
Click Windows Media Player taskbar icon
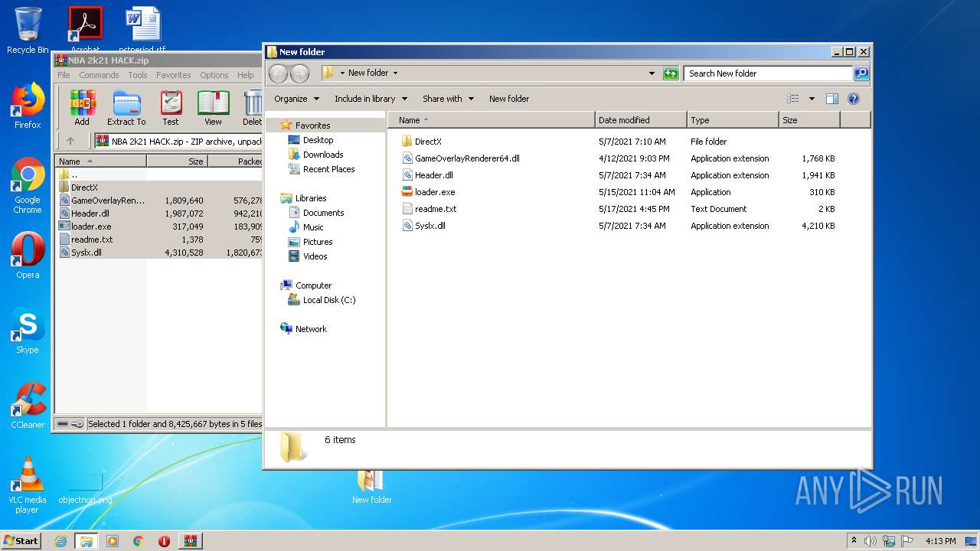pyautogui.click(x=113, y=541)
